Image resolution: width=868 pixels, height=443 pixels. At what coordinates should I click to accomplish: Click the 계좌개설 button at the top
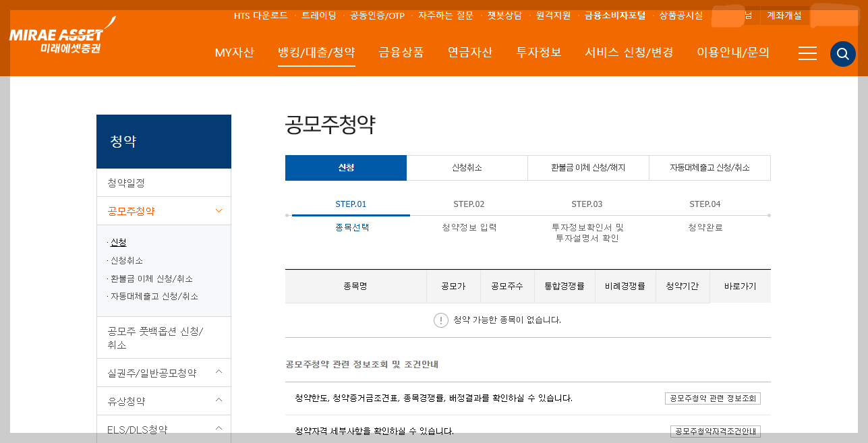[x=784, y=15]
